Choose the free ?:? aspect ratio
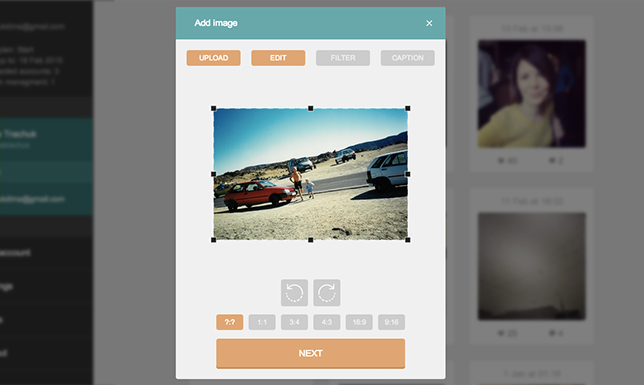The width and height of the screenshot is (644, 385). tap(230, 322)
